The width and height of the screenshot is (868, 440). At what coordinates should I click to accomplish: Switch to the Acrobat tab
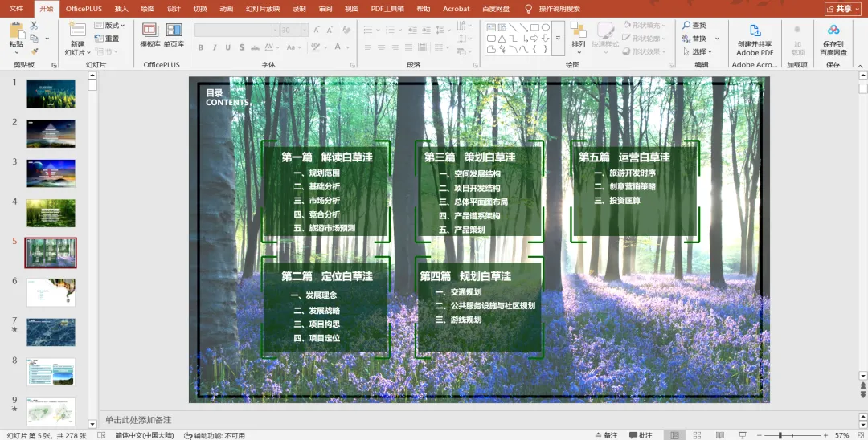click(x=457, y=9)
